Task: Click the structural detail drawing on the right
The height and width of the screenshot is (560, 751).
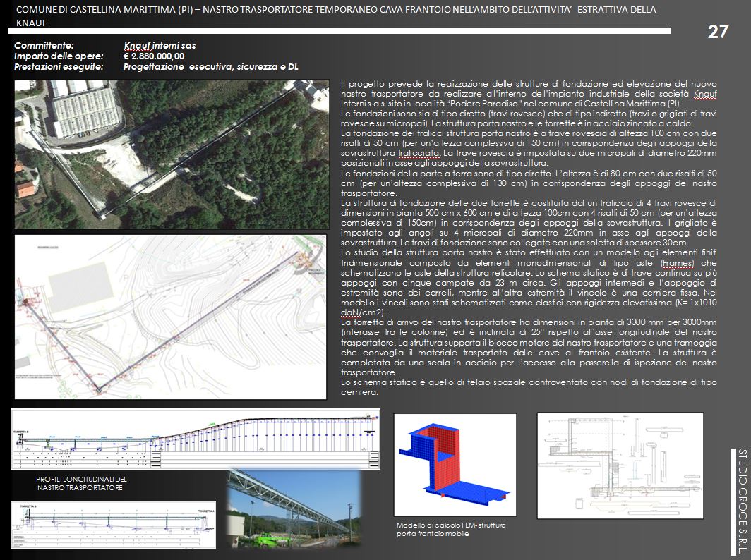Action: tap(620, 465)
